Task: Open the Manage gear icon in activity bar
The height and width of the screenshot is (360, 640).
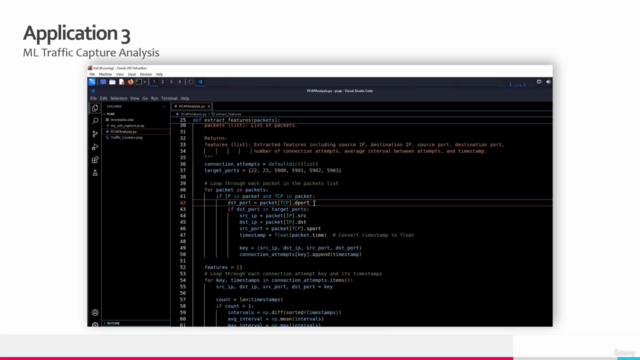Action: tap(95, 324)
